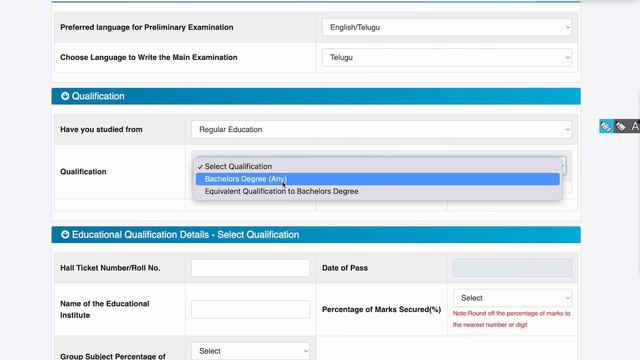Screen dimensions: 640x360
Task: Collapse the Qualification section arrow icon
Action: [65, 96]
